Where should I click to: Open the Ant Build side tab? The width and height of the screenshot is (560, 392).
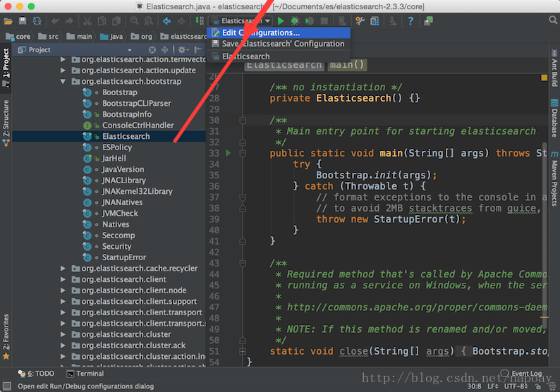554,68
